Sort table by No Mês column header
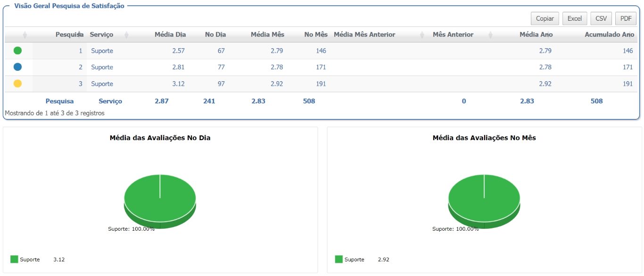 click(316, 34)
